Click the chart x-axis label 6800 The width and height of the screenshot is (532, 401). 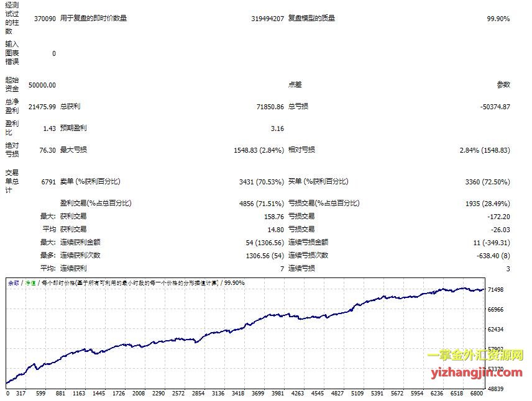click(476, 393)
